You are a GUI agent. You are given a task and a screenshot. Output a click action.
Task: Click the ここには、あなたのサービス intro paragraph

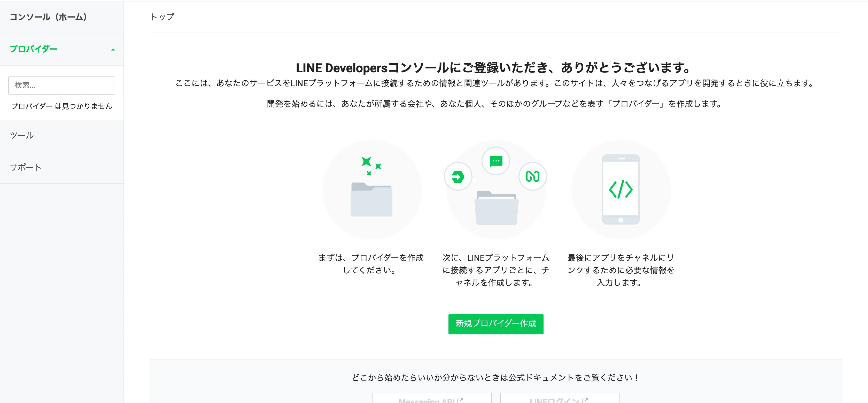[495, 83]
